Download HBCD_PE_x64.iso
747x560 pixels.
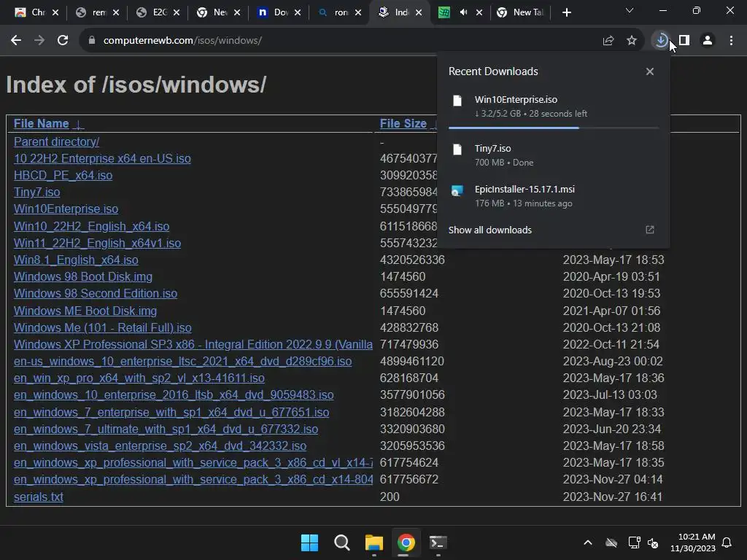click(63, 175)
